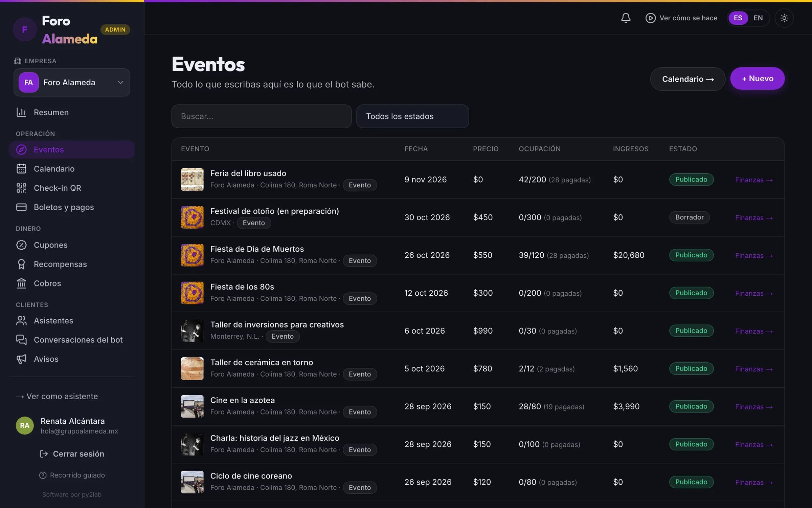Go to Boletos y pagos
812x508 pixels.
72,207
